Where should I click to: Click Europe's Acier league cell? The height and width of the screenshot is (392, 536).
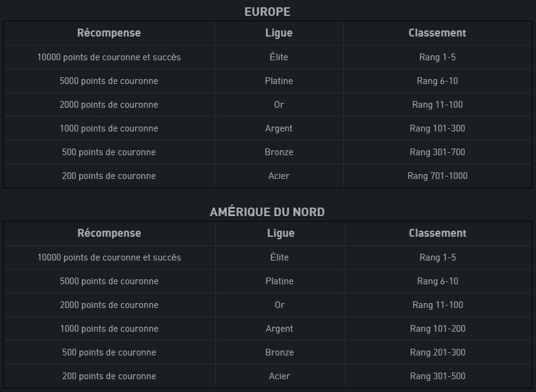279,176
